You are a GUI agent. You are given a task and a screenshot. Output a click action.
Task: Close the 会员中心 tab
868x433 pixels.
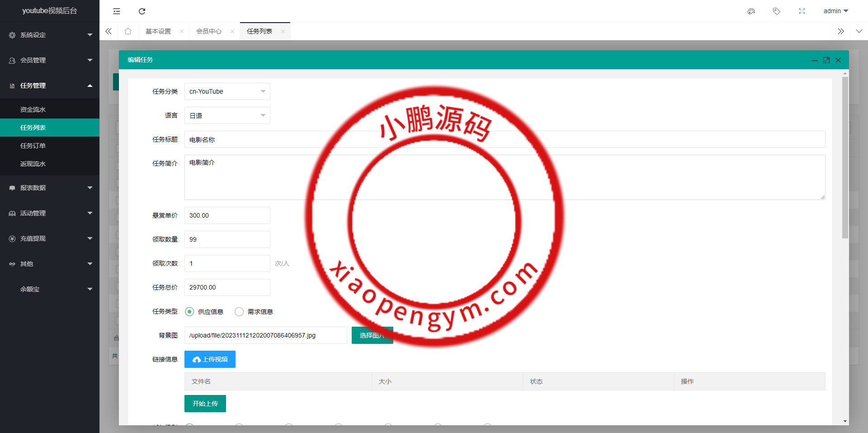(x=232, y=32)
